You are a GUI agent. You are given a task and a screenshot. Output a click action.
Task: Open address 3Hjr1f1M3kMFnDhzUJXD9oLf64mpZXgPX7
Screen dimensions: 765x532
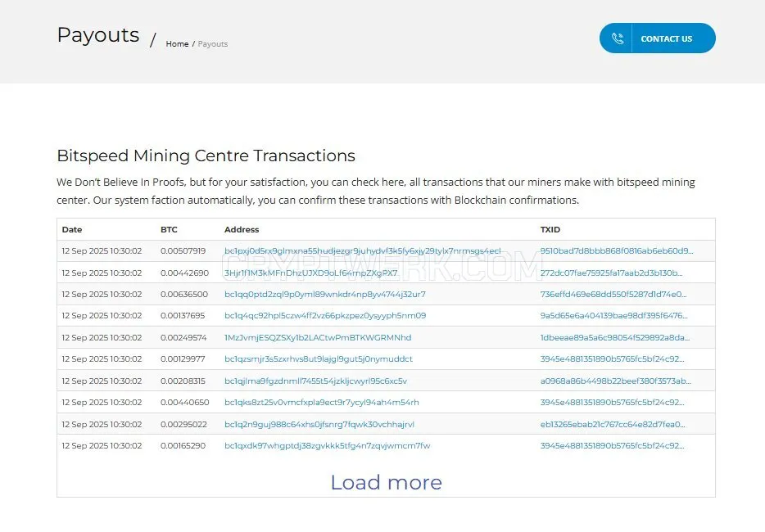point(310,273)
